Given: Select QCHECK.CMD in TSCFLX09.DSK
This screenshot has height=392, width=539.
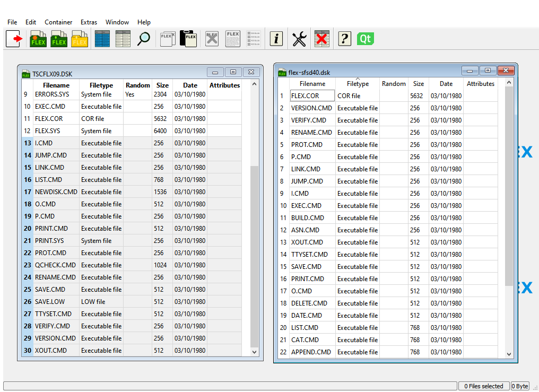Looking at the screenshot, I should click(56, 265).
